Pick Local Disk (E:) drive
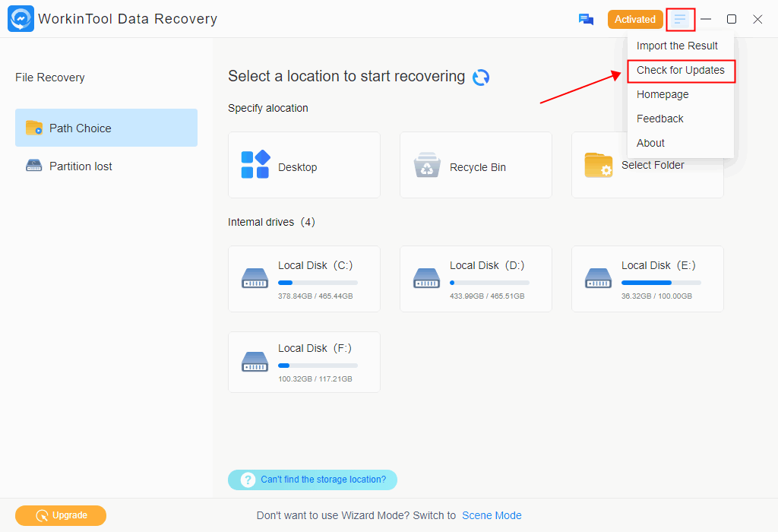 click(x=647, y=279)
